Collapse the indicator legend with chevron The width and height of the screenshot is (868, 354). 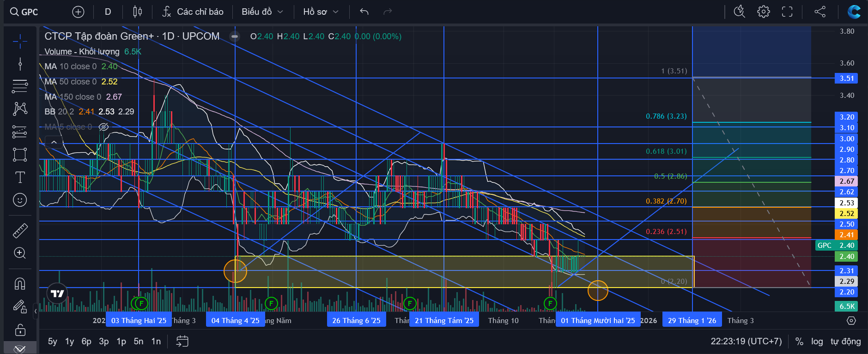point(54,142)
